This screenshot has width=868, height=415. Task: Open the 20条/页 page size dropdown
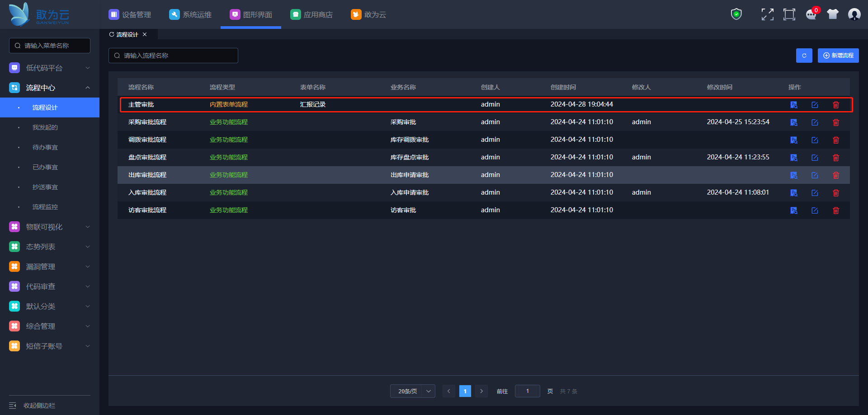point(412,391)
